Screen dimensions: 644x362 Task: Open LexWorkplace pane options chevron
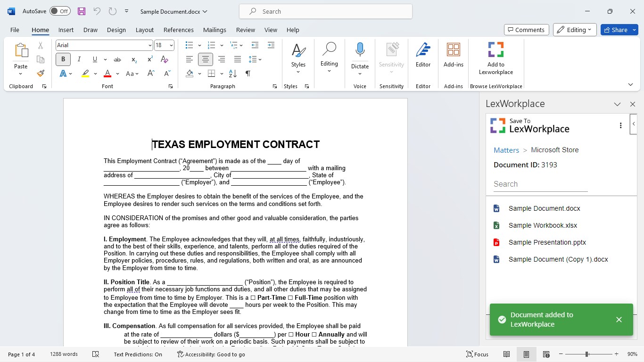click(617, 104)
